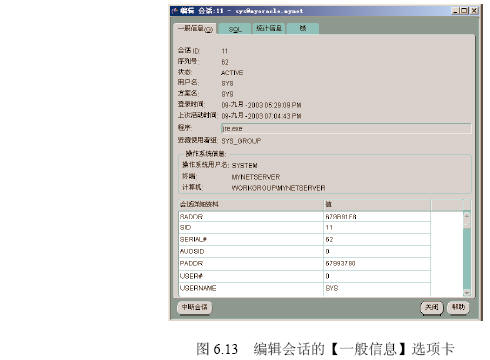
Task: Open the 统计信息 tab
Action: click(x=269, y=28)
